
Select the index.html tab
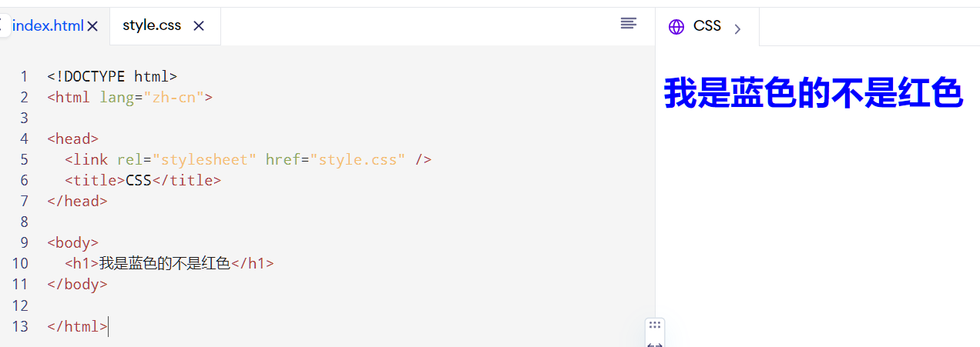[x=48, y=26]
